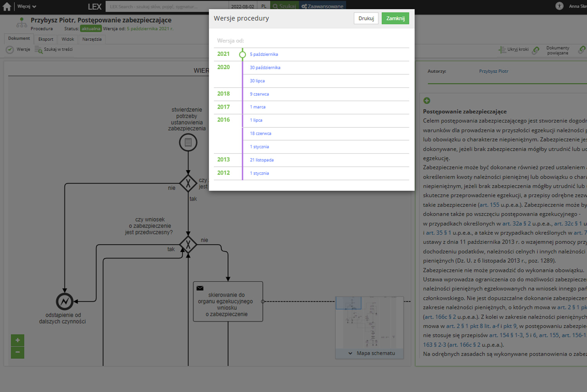Zoom in diagram with plus button
Viewport: 587px width, 392px height.
18,340
